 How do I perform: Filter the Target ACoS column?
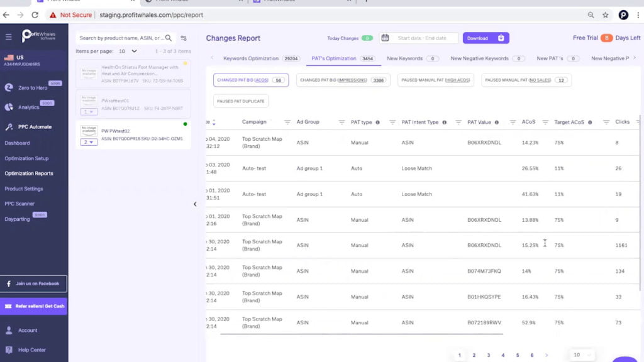click(606, 123)
